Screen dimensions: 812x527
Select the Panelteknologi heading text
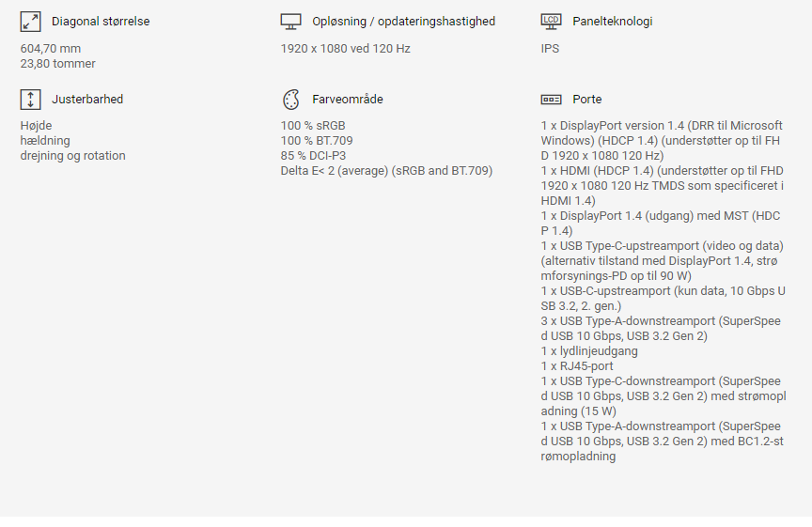[612, 22]
